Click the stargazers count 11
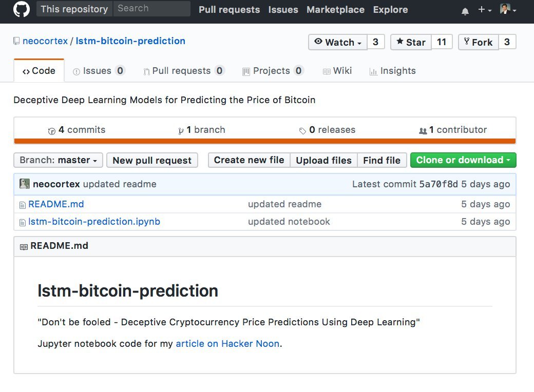Viewport: 534px width, 392px height. (x=442, y=42)
